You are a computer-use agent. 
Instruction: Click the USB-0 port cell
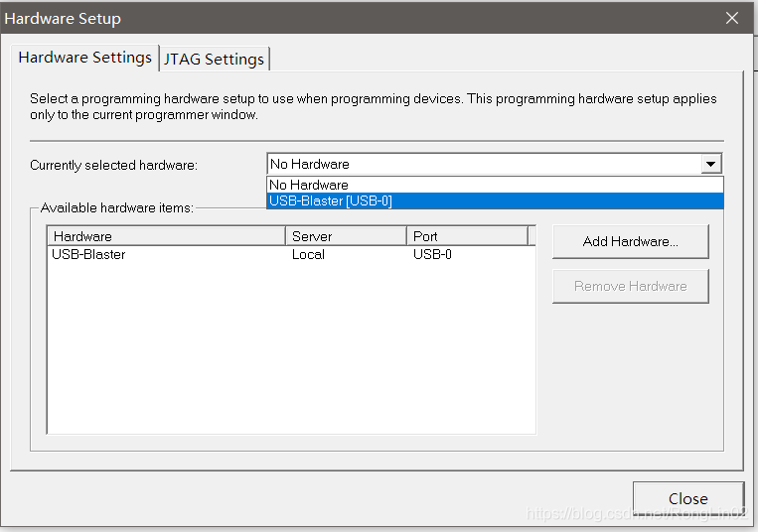pos(432,254)
